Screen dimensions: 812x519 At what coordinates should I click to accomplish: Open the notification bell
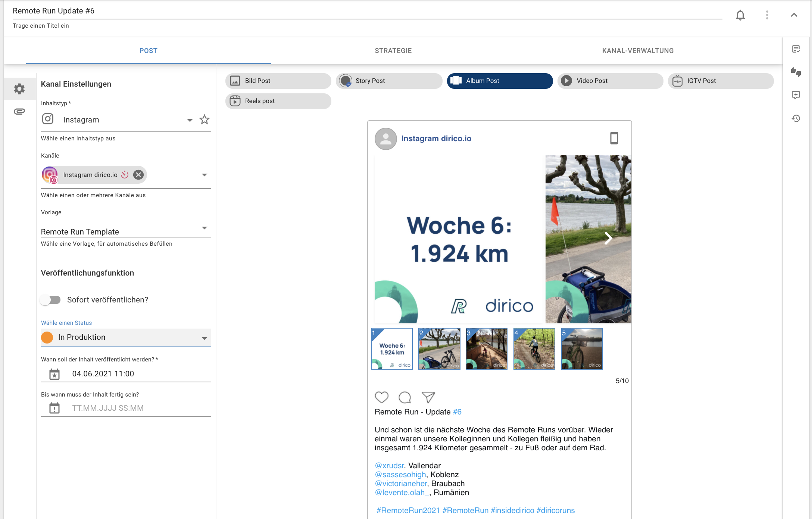point(740,15)
